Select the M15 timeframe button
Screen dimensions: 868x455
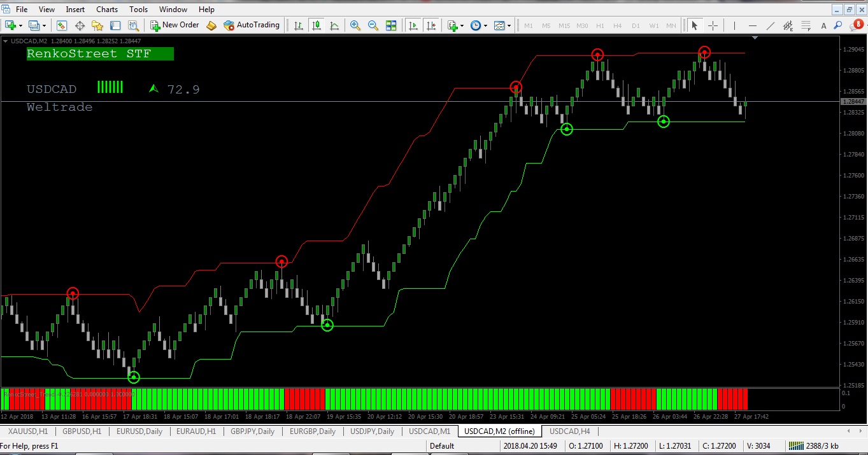click(564, 25)
